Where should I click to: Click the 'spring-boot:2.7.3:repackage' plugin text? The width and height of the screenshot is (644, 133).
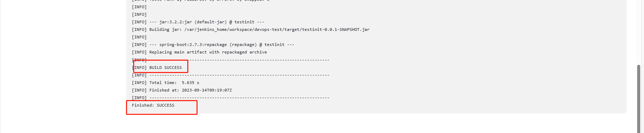(193, 45)
